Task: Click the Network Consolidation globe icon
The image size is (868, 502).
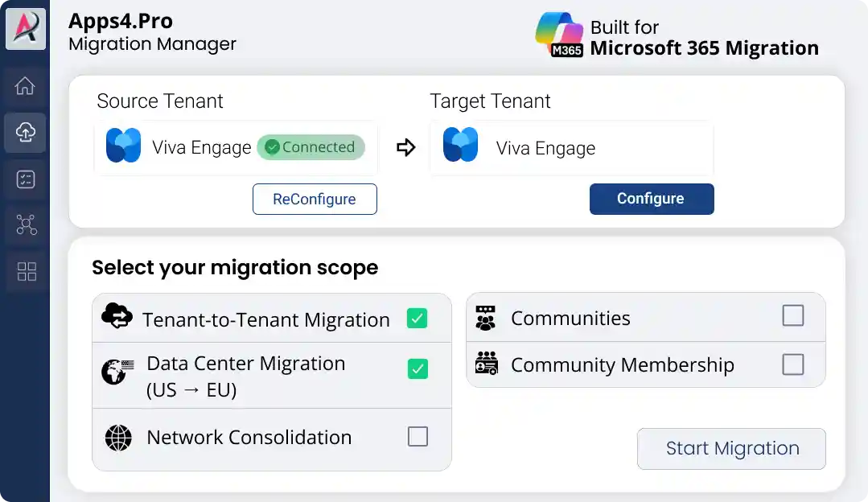Action: (x=118, y=438)
